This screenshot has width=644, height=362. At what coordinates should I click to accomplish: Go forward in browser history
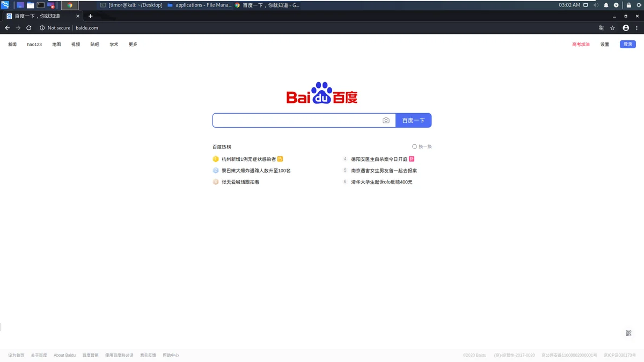tap(18, 28)
